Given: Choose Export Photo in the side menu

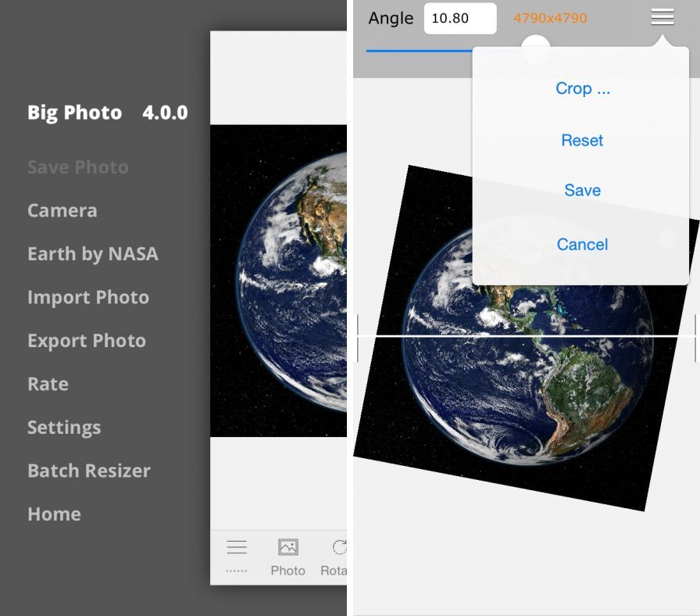Looking at the screenshot, I should pyautogui.click(x=86, y=341).
